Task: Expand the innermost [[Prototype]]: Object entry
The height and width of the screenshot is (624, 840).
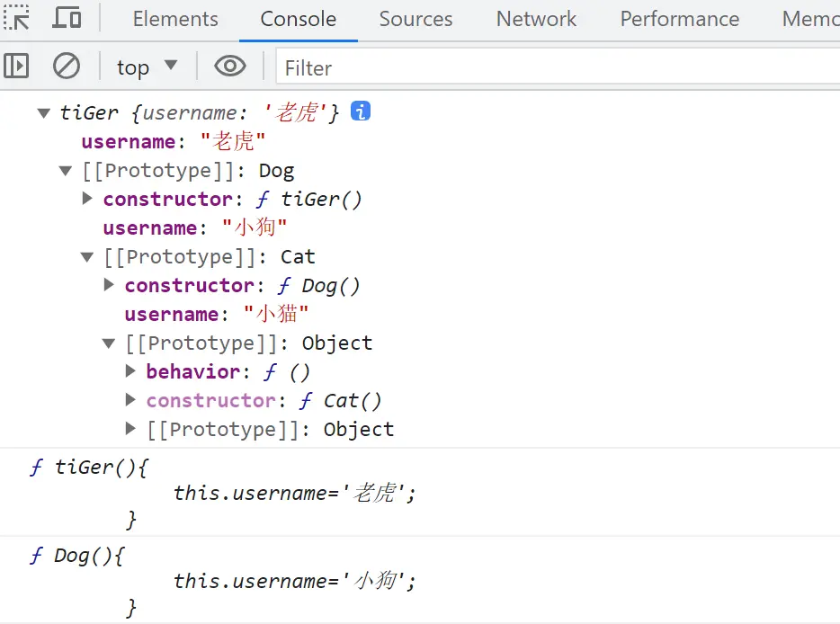Action: point(130,429)
